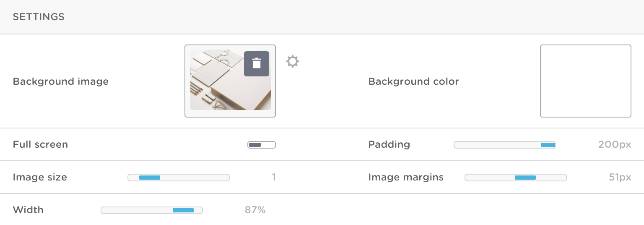Open background image settings gear
Viewport: 644px width, 225px height.
point(293,62)
